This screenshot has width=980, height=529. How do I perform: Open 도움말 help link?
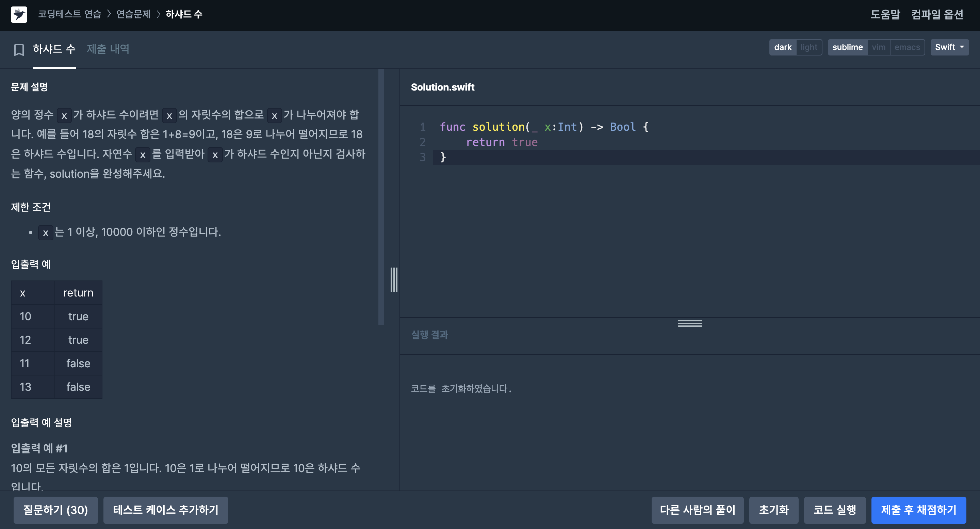(885, 14)
